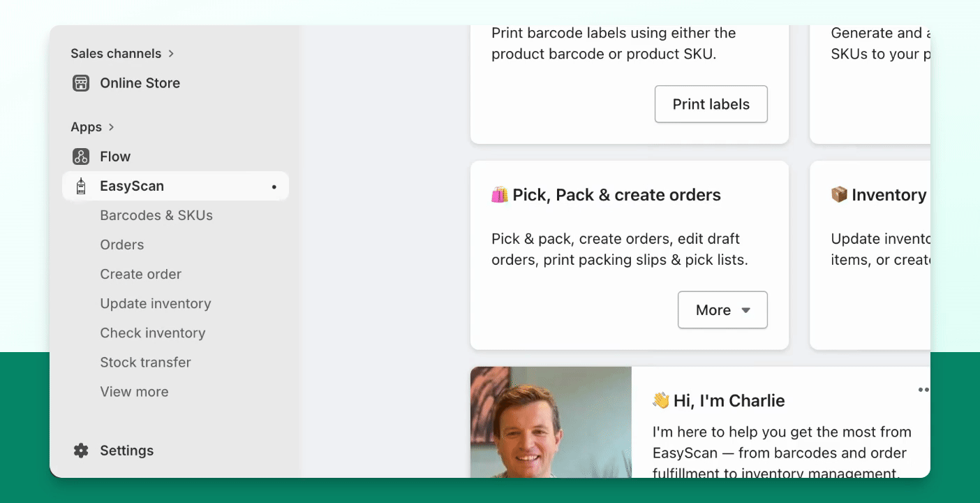
Task: Open the Stock transfer item
Action: tap(146, 362)
